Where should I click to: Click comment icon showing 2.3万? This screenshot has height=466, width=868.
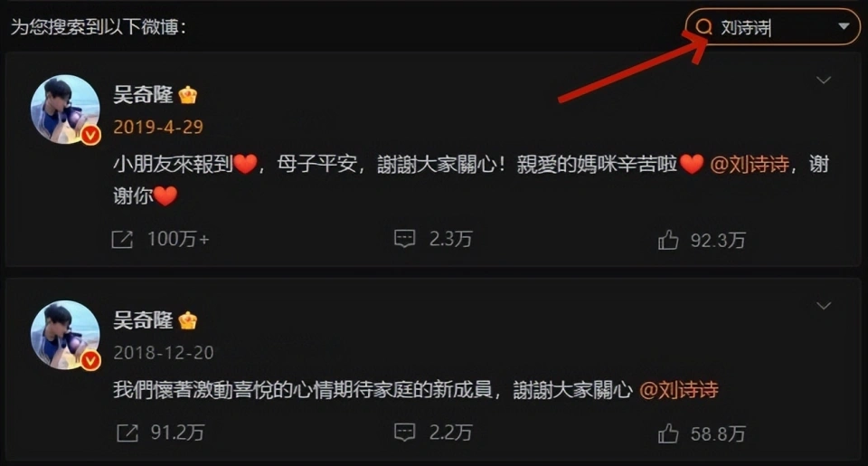[405, 239]
